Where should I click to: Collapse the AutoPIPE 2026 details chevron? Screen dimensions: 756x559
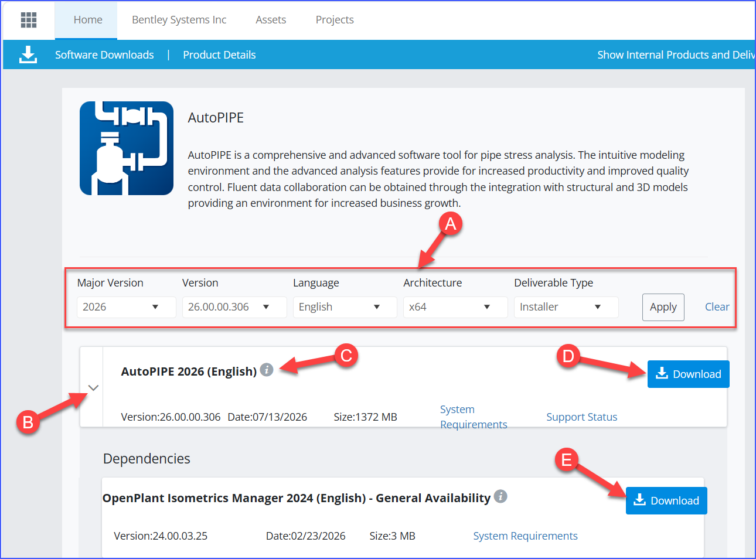(x=93, y=387)
